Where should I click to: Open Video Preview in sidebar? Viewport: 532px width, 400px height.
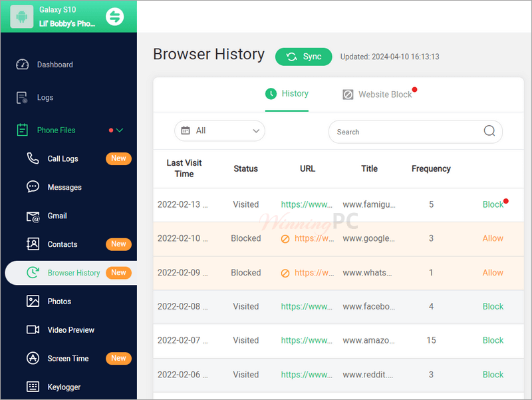(x=71, y=329)
